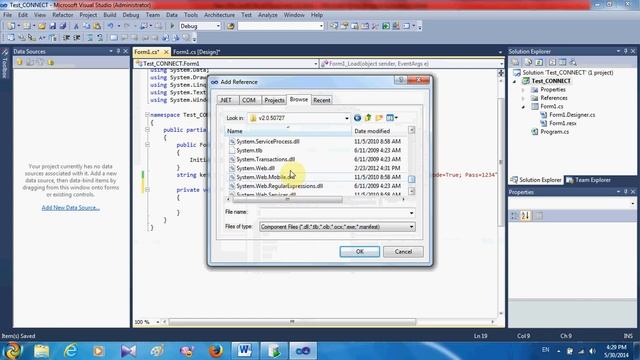Open the Architecture menu
The height and width of the screenshot is (360, 640).
(219, 15)
